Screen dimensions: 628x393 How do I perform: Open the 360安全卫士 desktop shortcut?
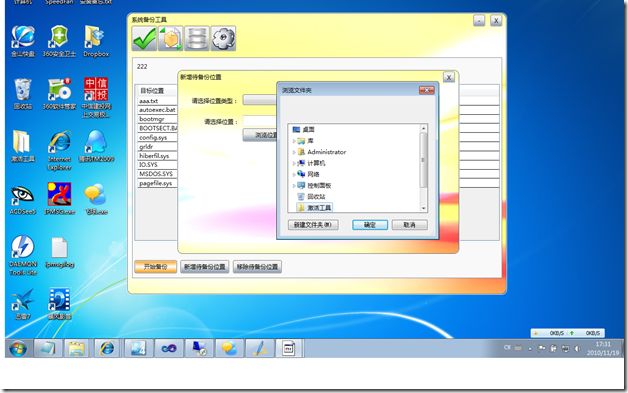click(59, 41)
